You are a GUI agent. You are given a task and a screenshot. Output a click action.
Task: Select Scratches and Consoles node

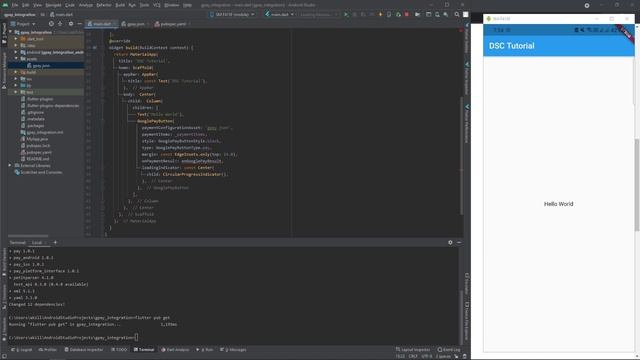tap(41, 172)
